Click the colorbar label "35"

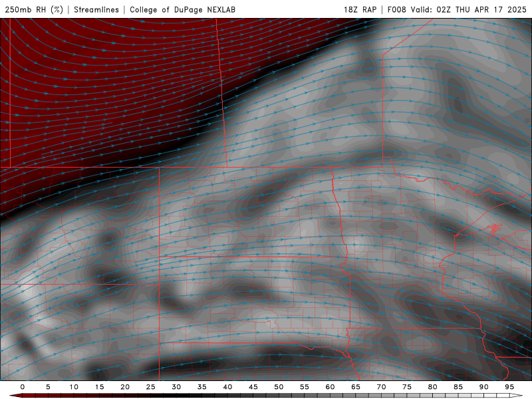(202, 387)
